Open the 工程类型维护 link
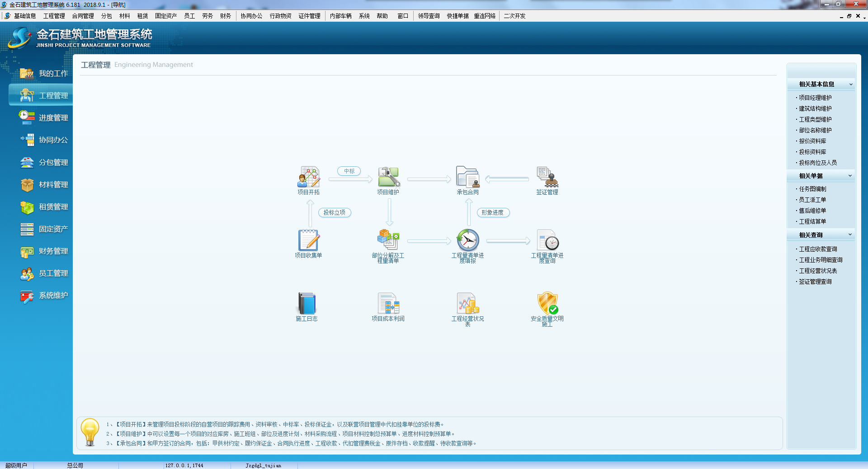This screenshot has width=868, height=469. [x=815, y=119]
